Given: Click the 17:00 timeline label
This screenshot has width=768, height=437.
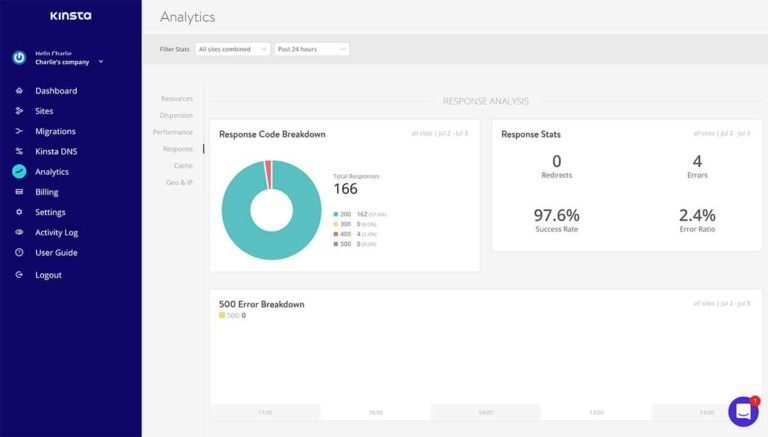Looking at the screenshot, I should (x=265, y=413).
